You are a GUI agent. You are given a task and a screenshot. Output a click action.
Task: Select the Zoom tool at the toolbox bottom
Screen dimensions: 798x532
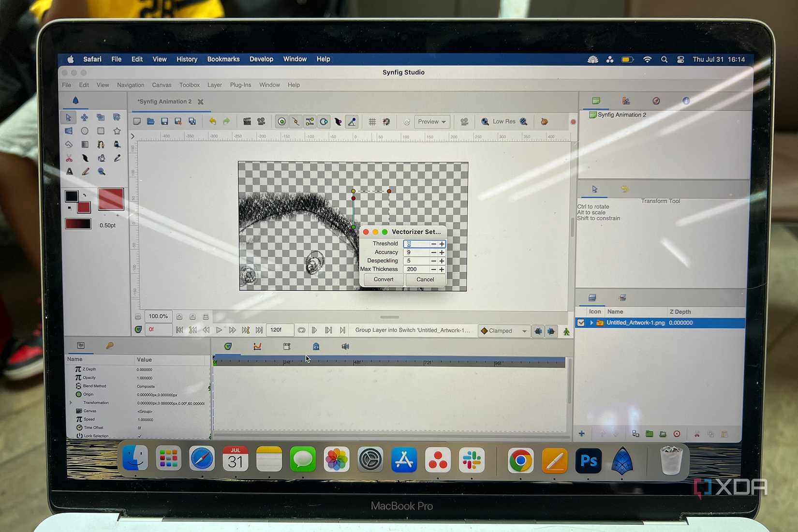click(101, 172)
